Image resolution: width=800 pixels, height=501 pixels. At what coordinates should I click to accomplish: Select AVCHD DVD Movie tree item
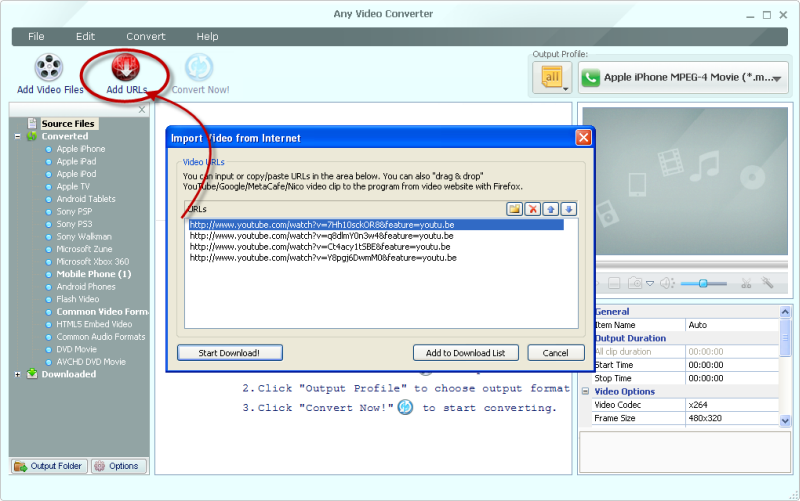(x=91, y=362)
